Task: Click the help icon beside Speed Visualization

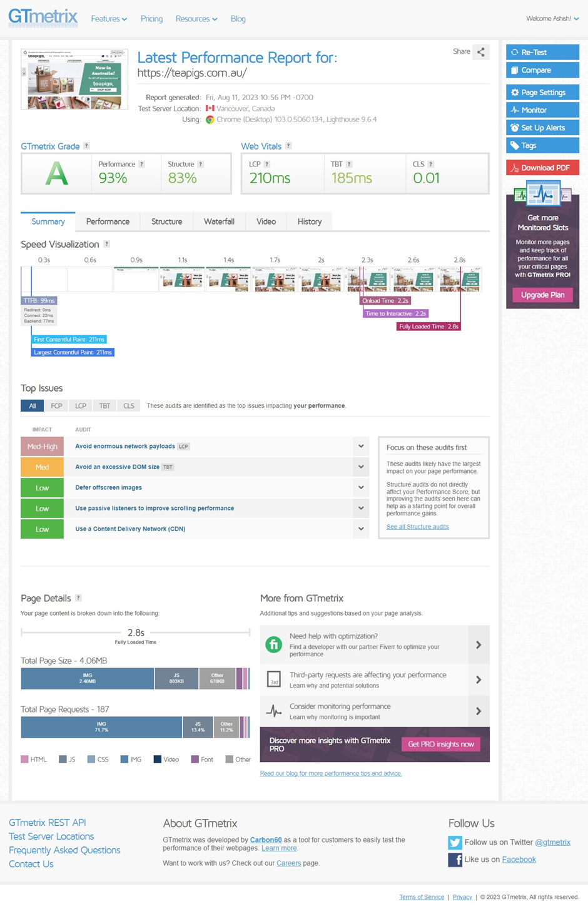Action: pos(106,244)
